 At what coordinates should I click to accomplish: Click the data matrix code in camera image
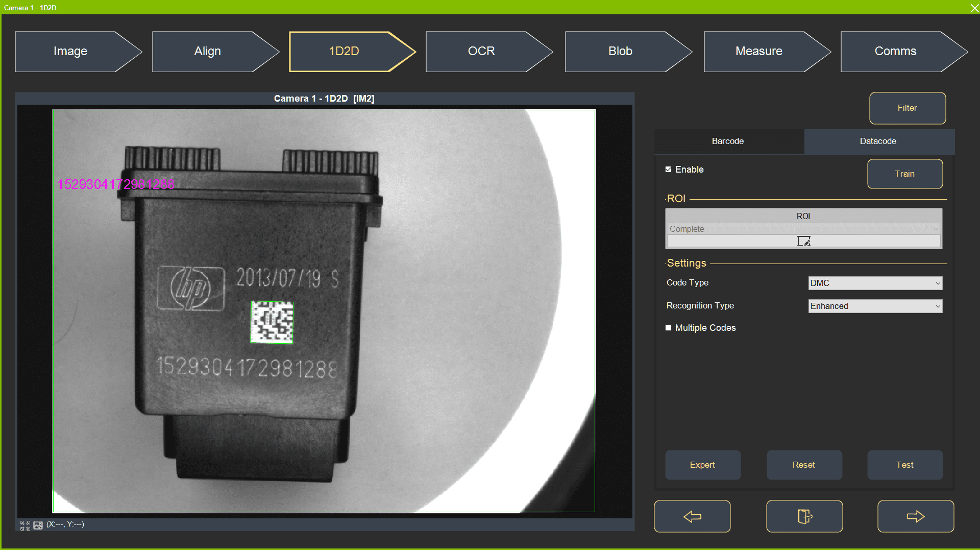pos(272,322)
